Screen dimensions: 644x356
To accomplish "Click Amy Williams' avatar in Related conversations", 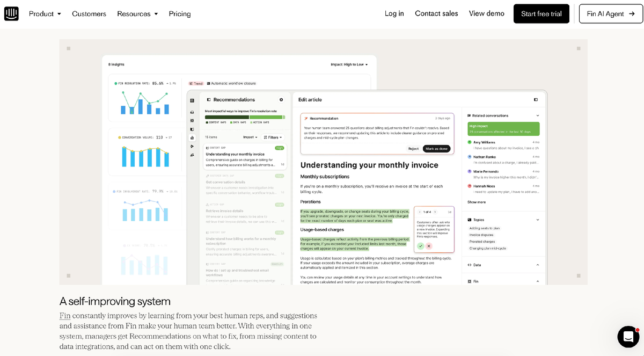I will tap(470, 142).
